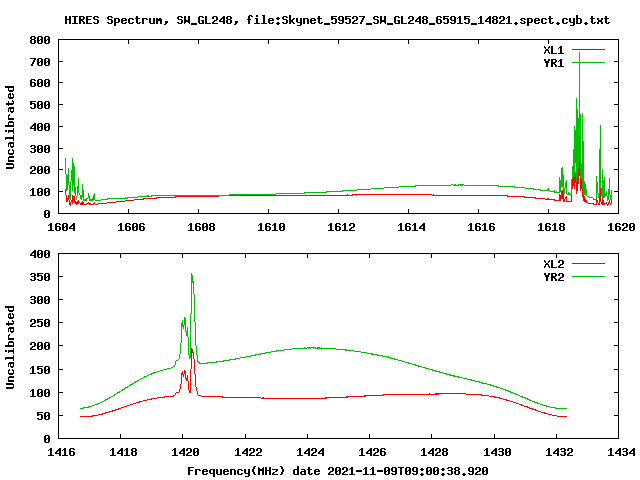
Task: Click the Uncalibrated label of the XL1/YR1 plot
Action: tap(10, 127)
